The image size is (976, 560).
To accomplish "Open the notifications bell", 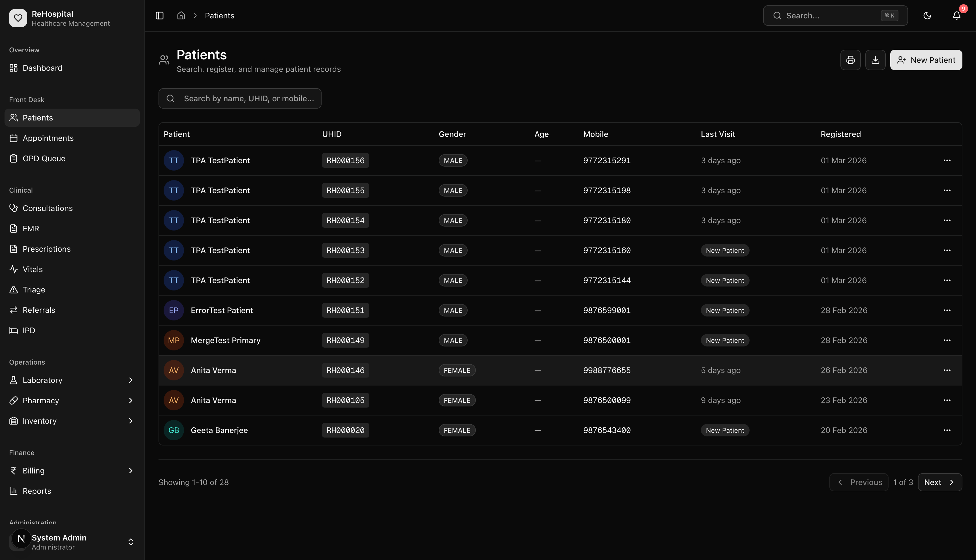I will 956,15.
